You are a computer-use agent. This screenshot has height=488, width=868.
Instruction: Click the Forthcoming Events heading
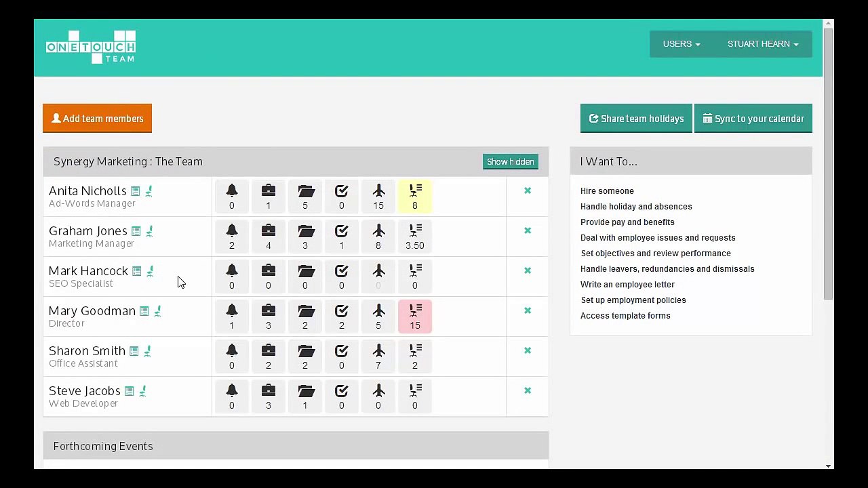click(103, 446)
